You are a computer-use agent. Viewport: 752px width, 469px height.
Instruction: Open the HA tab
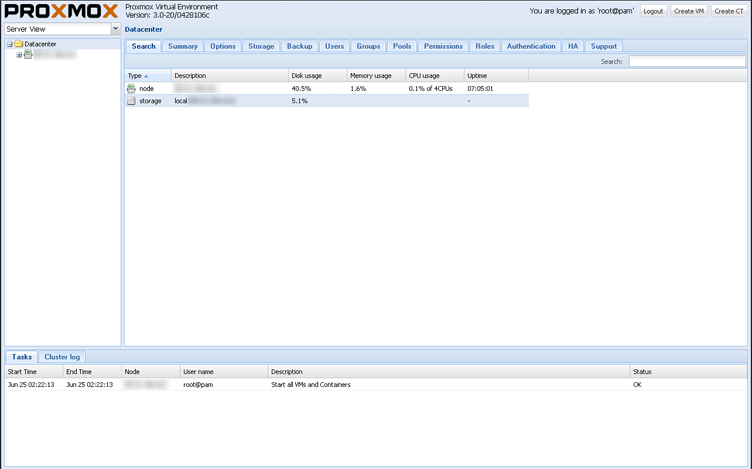[x=573, y=46]
